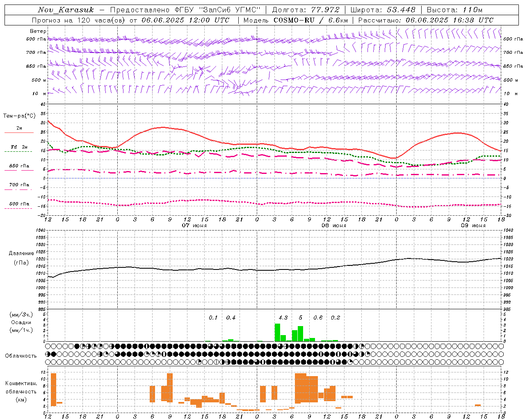Click the '0.6' precipitation total value
The image size is (525, 420).
tap(318, 318)
